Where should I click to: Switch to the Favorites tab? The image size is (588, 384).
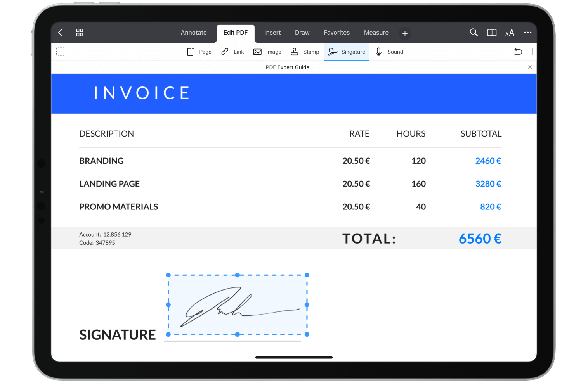click(337, 33)
